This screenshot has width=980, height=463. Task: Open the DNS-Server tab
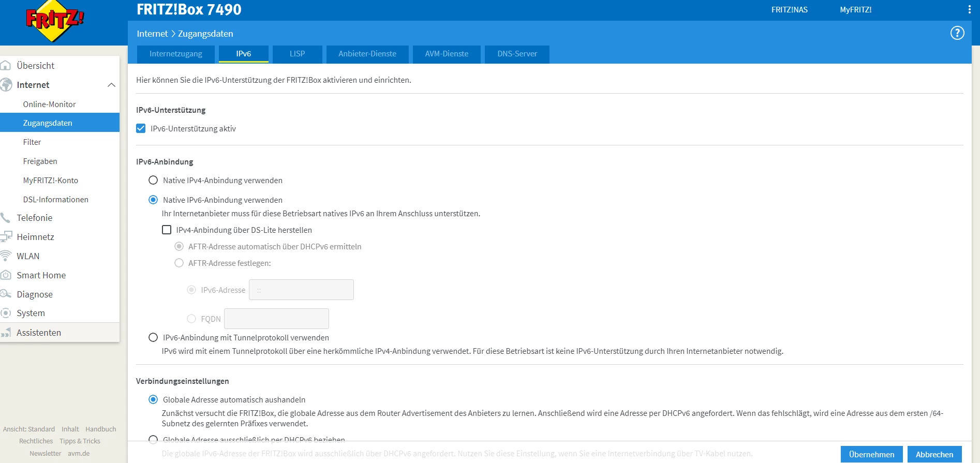pos(517,54)
